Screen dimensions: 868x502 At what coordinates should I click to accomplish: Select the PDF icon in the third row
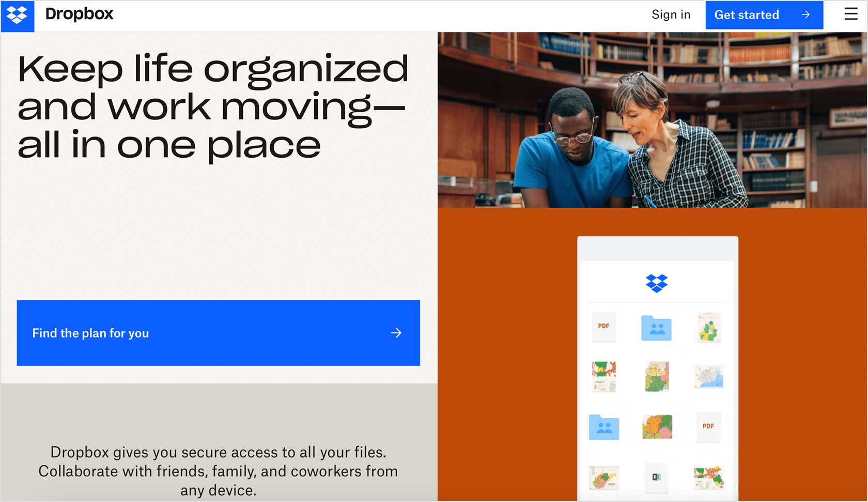tap(708, 427)
